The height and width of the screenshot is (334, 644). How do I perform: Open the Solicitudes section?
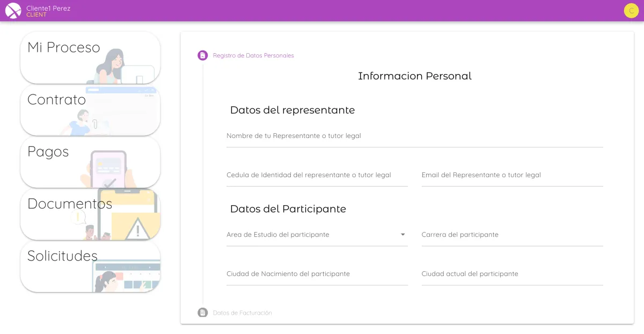tap(90, 266)
